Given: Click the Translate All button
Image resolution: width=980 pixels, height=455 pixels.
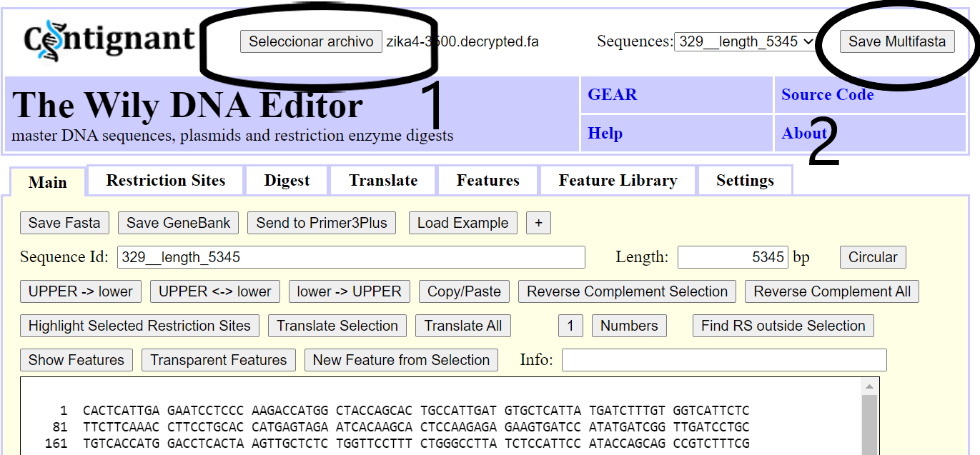Looking at the screenshot, I should pyautogui.click(x=463, y=326).
